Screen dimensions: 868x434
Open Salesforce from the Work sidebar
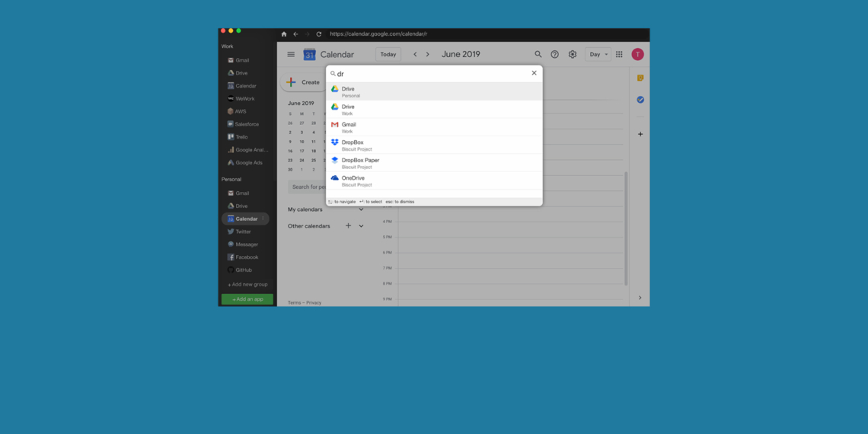tap(246, 124)
